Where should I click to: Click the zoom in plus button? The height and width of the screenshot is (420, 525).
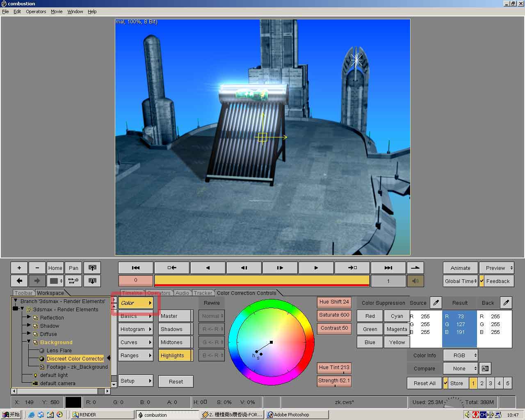pyautogui.click(x=19, y=268)
